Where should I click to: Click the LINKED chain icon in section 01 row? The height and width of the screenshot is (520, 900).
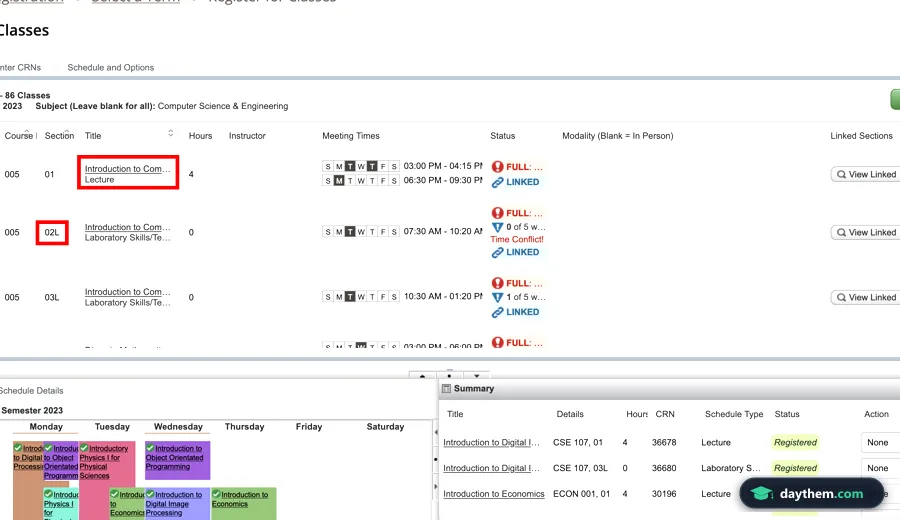[x=497, y=182]
